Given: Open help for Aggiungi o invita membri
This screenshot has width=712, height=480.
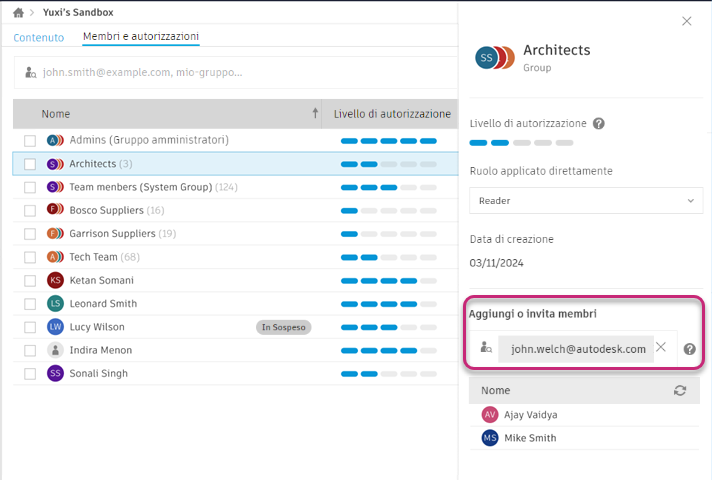Looking at the screenshot, I should [690, 349].
